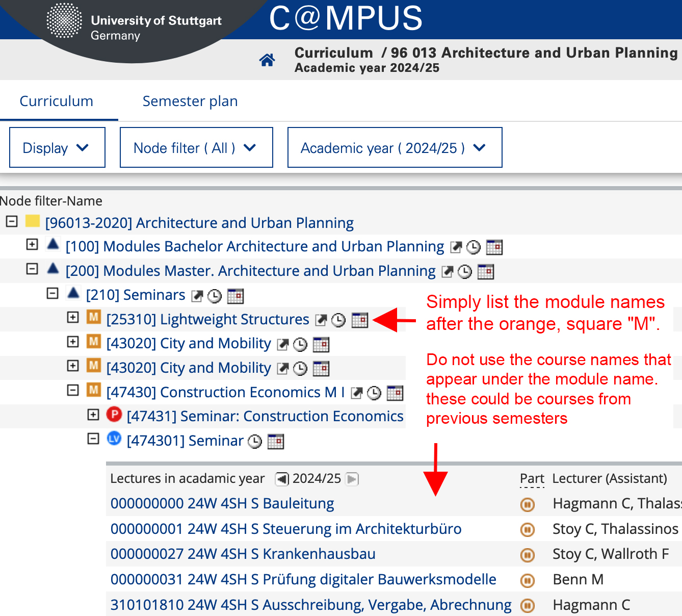Click the clock icon beside [210] Seminars
The image size is (682, 616).
tap(215, 296)
